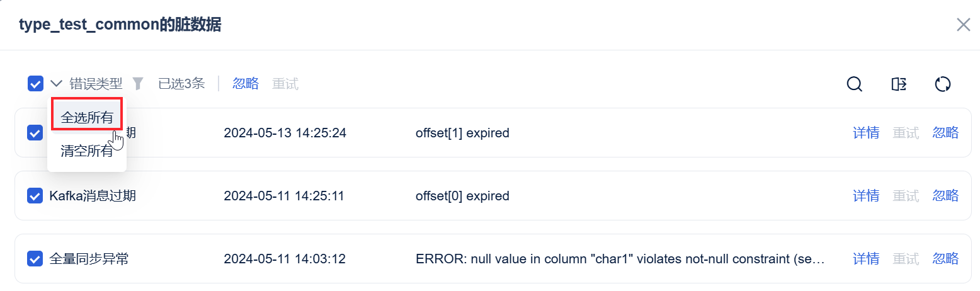Collapse the selection dropdown chevron

coord(57,83)
